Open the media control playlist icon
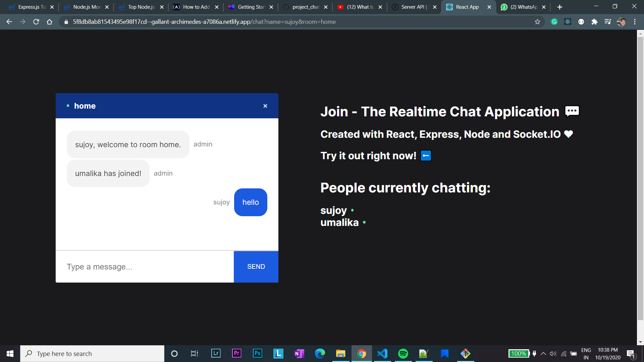 pos(607,22)
